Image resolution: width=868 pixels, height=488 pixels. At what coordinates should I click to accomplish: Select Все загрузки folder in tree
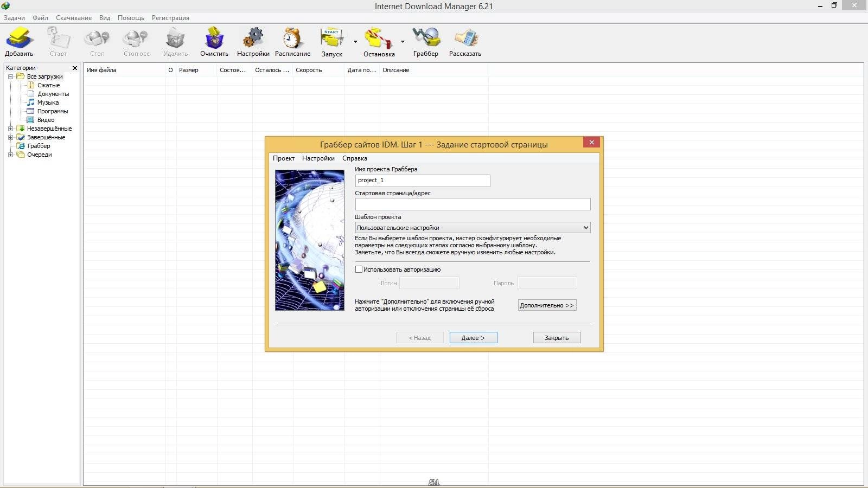point(45,76)
